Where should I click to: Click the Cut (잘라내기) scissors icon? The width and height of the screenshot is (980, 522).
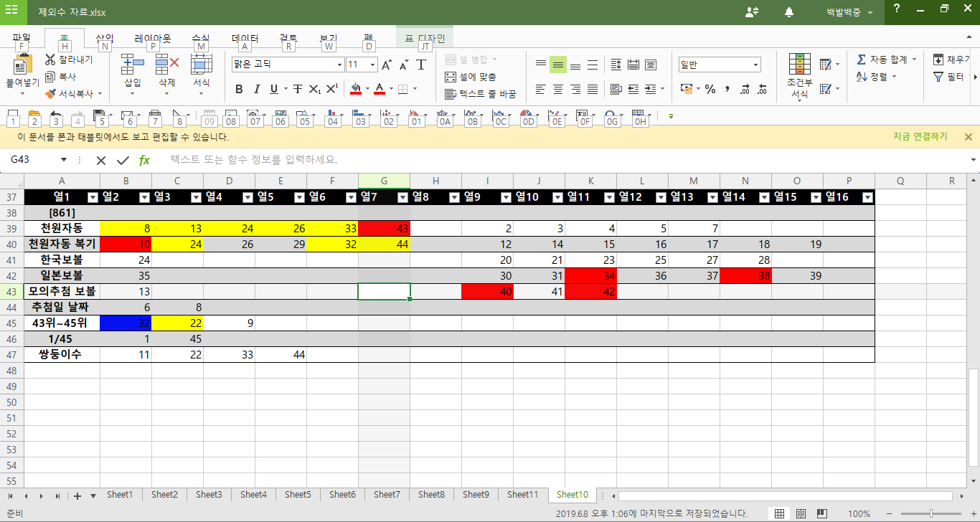(x=50, y=60)
